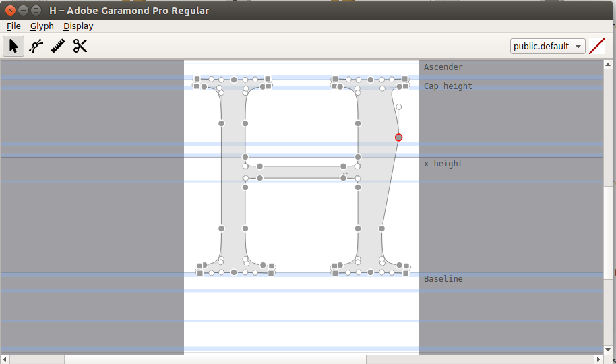Minimize the glyph editor window
Image resolution: width=616 pixels, height=364 pixels.
tap(23, 11)
